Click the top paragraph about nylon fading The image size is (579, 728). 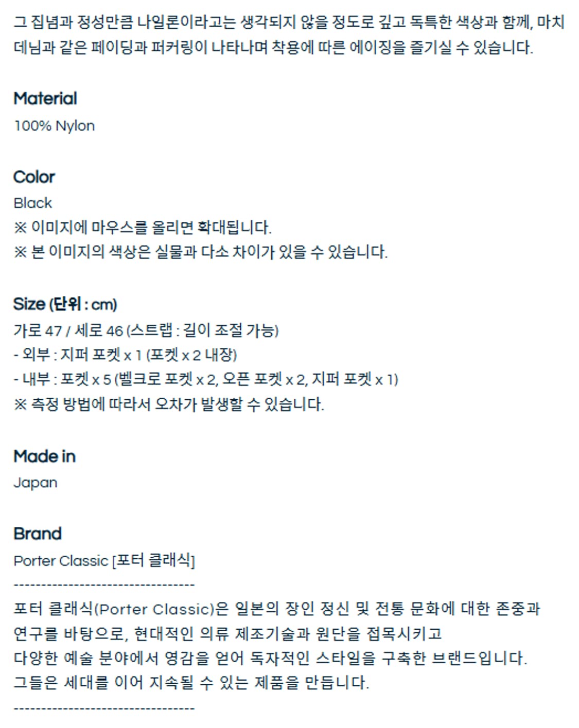[289, 34]
